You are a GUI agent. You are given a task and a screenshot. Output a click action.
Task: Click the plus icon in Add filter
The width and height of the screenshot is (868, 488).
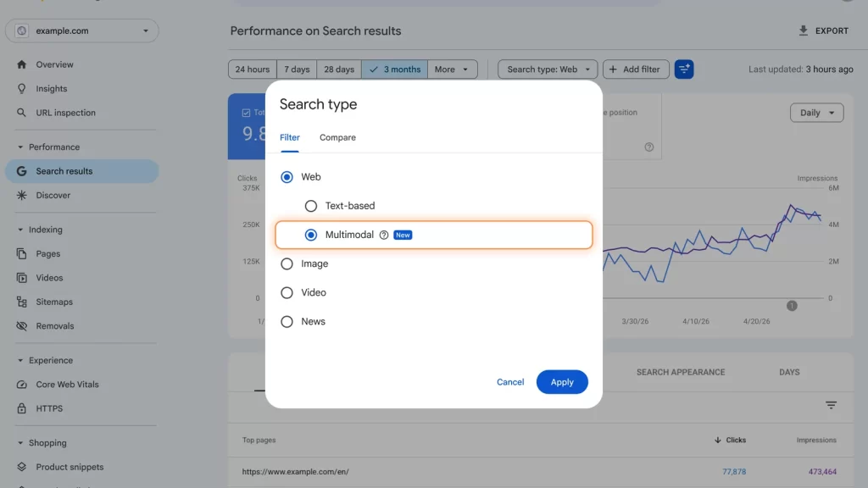pyautogui.click(x=613, y=69)
